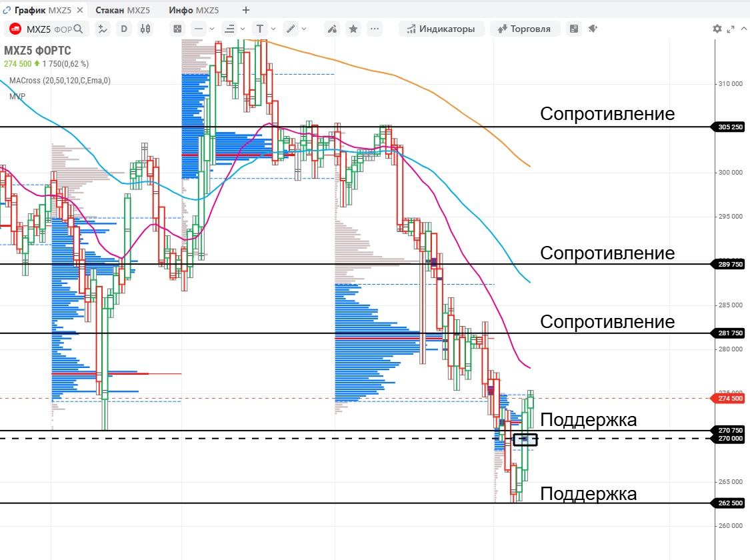750x560 pixels.
Task: Expand the line tool dropdown arrow
Action: click(212, 29)
